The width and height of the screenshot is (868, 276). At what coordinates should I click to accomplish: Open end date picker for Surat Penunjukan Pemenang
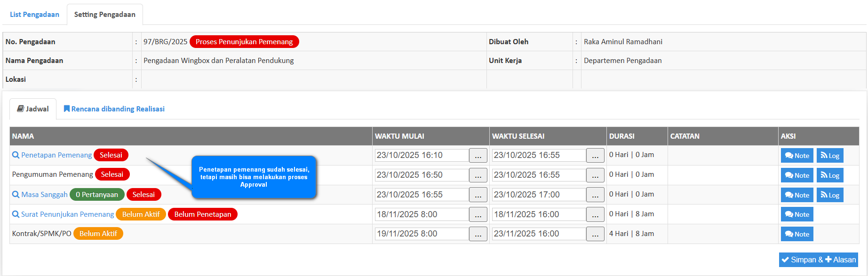coord(595,215)
